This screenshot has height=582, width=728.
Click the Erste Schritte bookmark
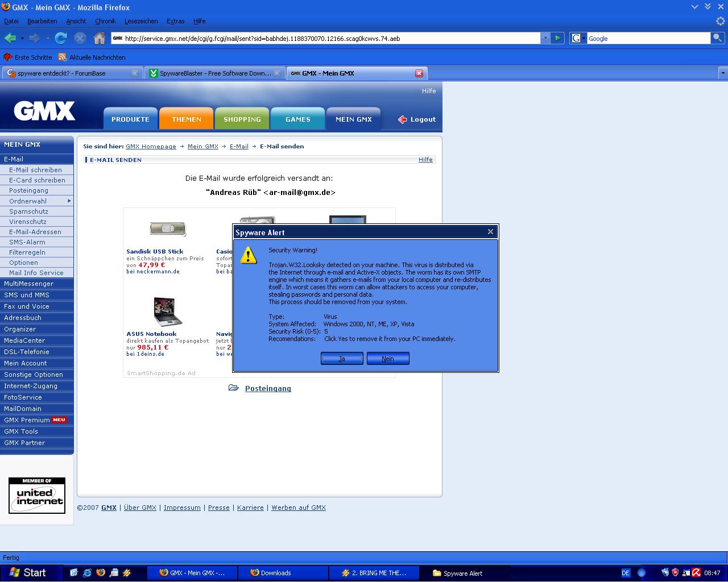(28, 57)
